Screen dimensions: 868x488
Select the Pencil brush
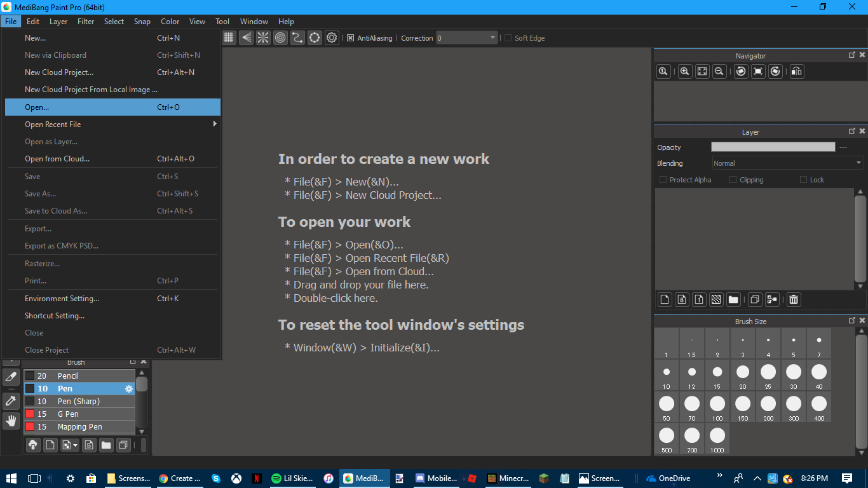[x=79, y=376]
